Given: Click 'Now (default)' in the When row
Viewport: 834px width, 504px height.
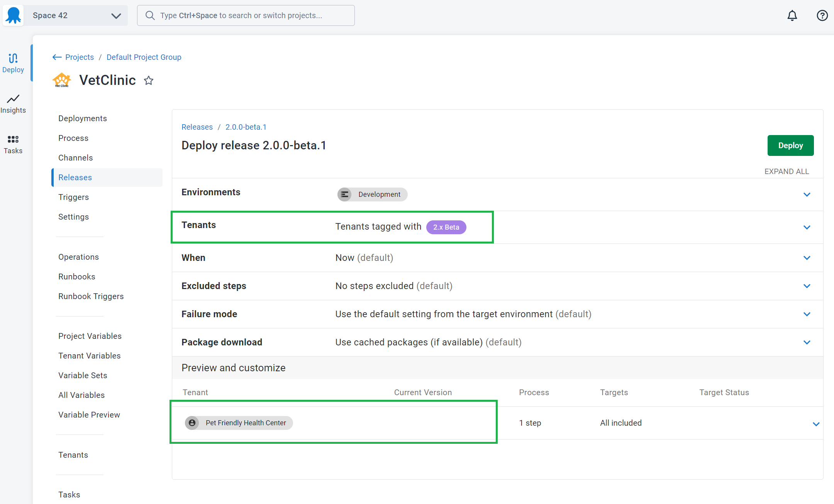Looking at the screenshot, I should 364,258.
